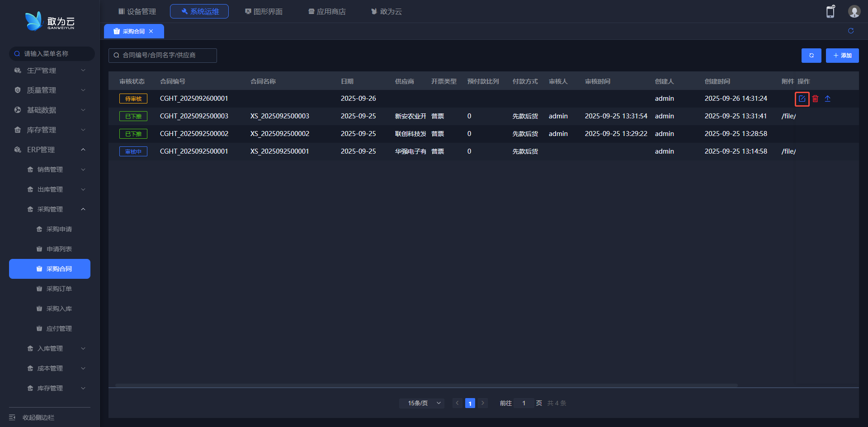Image resolution: width=868 pixels, height=427 pixels.
Task: Collapse the sidebar with 收起侧边栏
Action: (38, 417)
